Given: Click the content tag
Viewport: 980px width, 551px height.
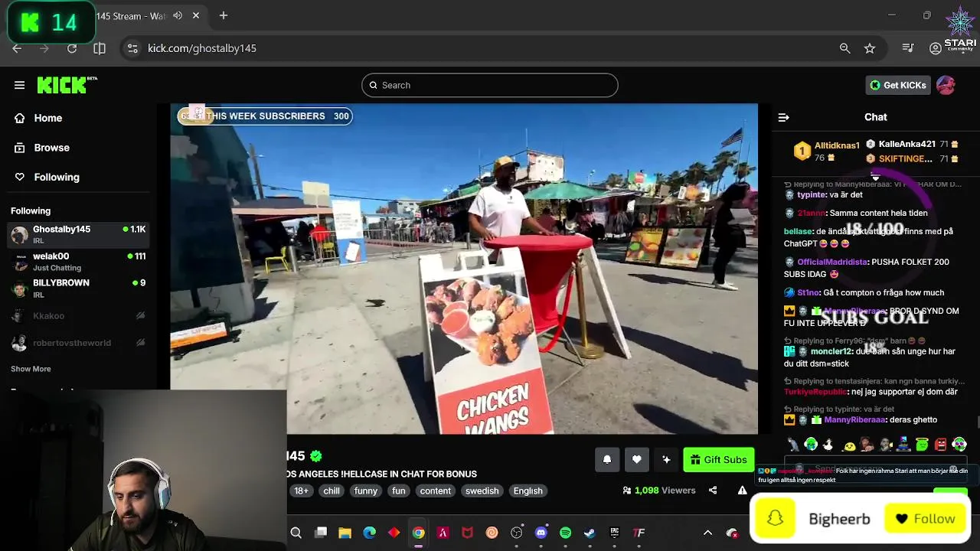Looking at the screenshot, I should (x=435, y=491).
